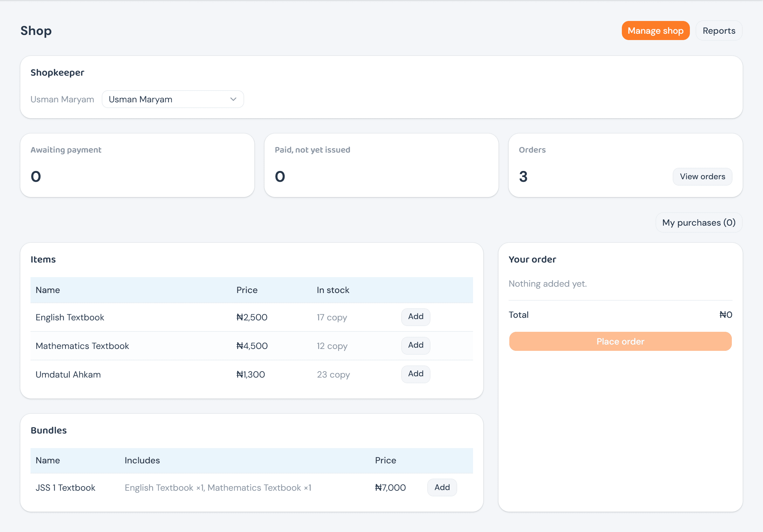Open the Manage shop page
This screenshot has width=763, height=532.
[x=655, y=31]
